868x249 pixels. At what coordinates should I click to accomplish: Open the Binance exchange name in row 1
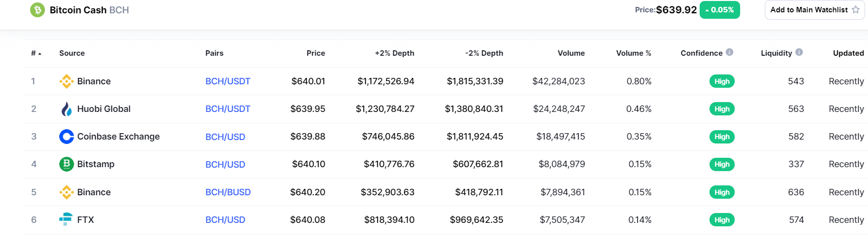click(x=94, y=81)
